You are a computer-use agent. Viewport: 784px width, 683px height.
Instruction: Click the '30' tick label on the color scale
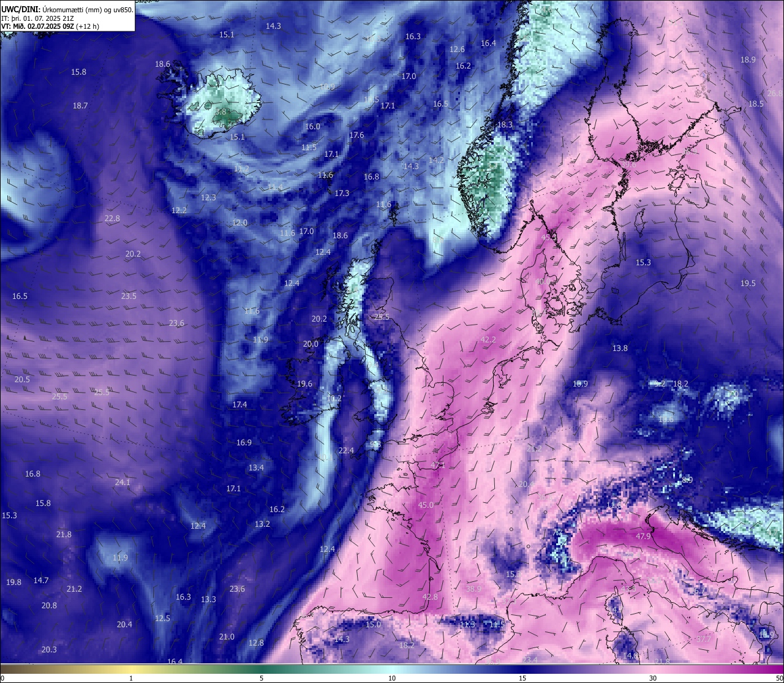653,678
